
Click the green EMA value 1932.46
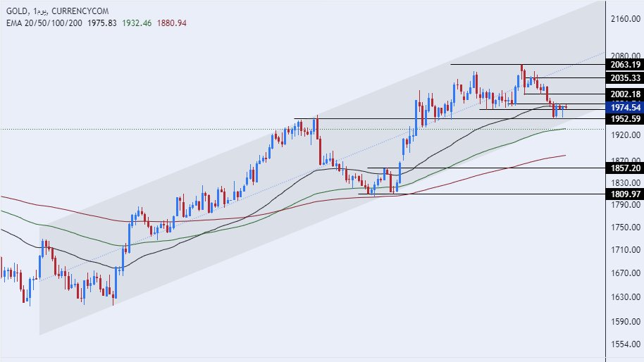tap(137, 23)
